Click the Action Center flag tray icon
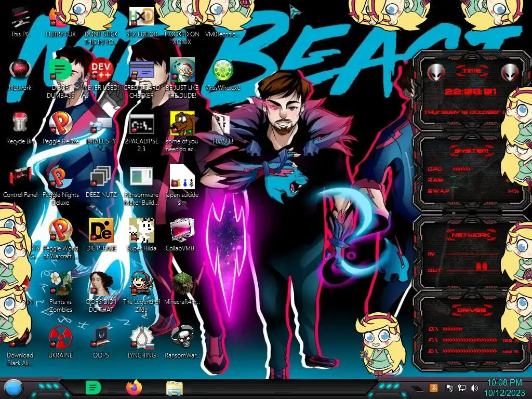The height and width of the screenshot is (399, 532). pos(449,388)
